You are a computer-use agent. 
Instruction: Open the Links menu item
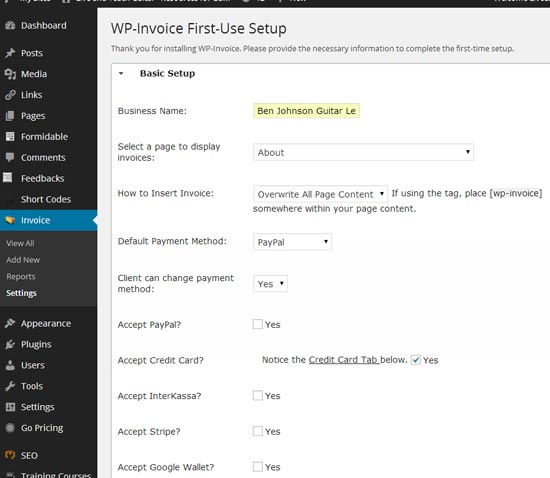[x=32, y=95]
